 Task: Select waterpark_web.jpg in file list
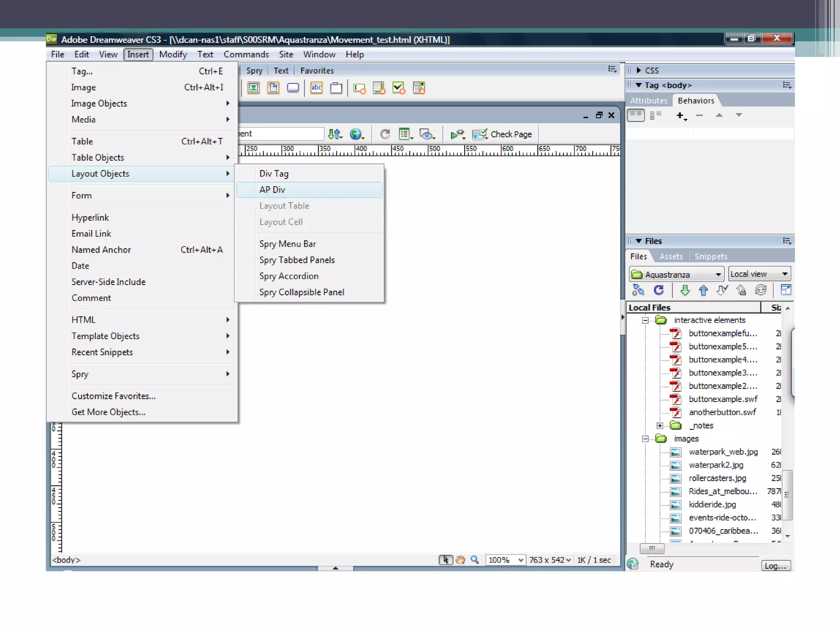pyautogui.click(x=723, y=452)
